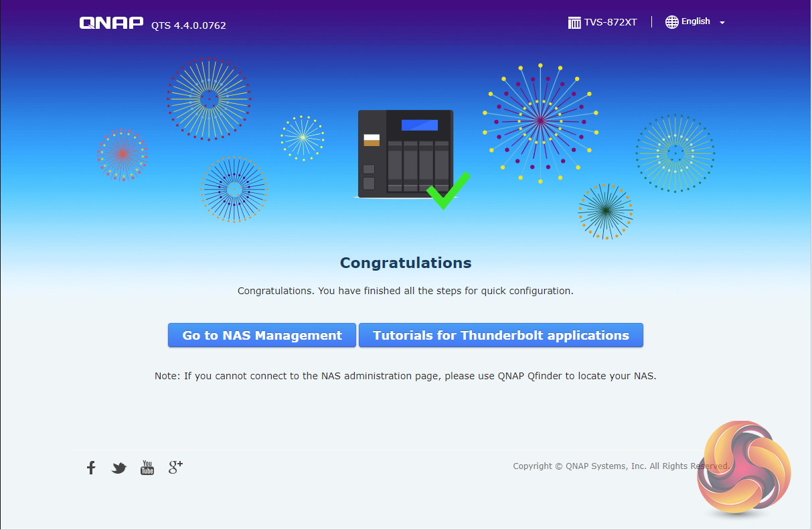The width and height of the screenshot is (812, 530).
Task: Open the QNAP Google Plus icon
Action: click(175, 467)
